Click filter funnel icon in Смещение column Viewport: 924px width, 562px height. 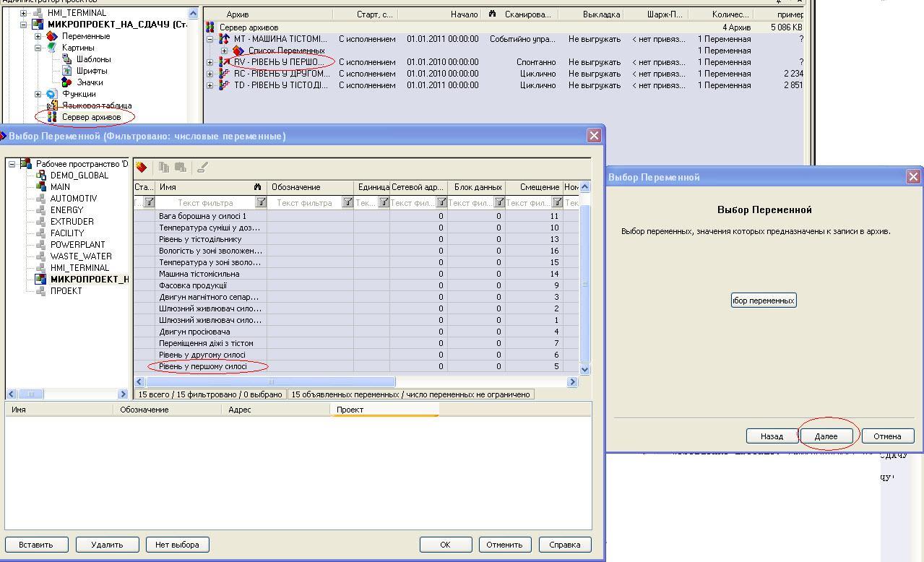click(x=557, y=202)
